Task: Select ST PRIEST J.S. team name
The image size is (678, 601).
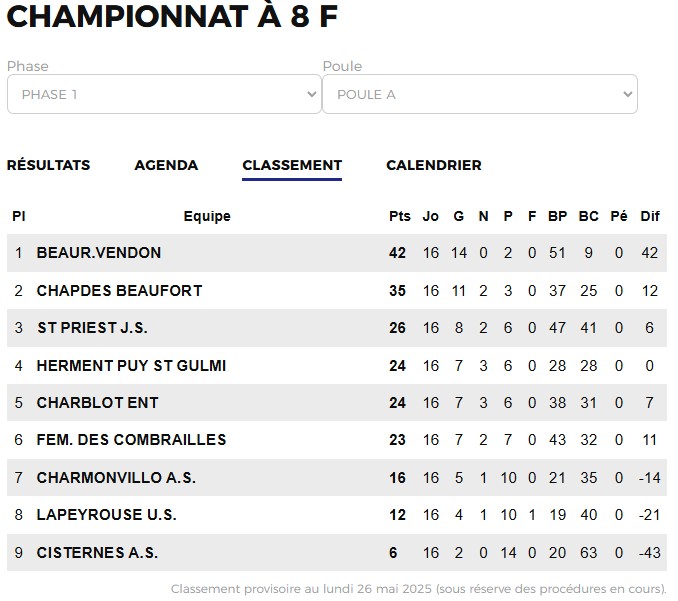Action: [92, 328]
